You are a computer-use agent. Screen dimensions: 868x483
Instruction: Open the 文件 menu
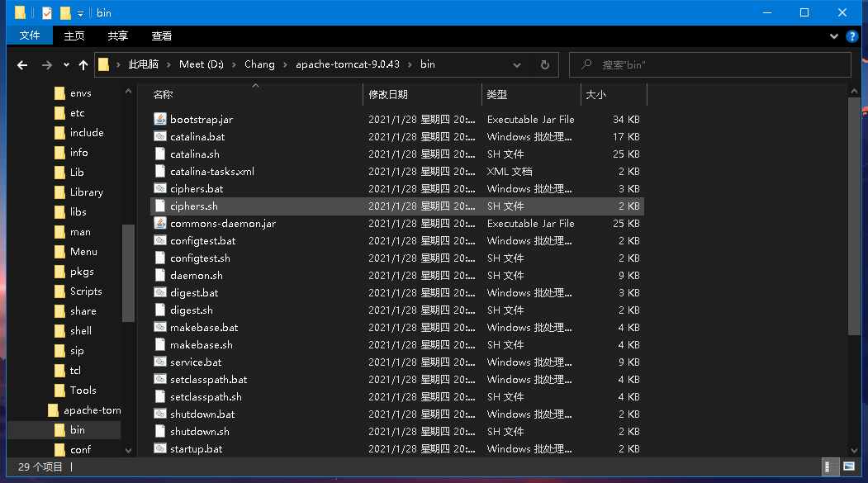click(29, 36)
